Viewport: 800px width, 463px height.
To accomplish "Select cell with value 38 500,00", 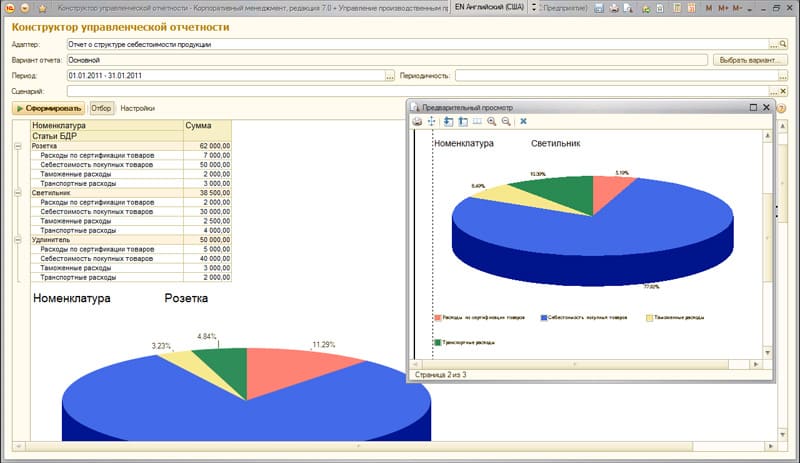I will coord(207,193).
